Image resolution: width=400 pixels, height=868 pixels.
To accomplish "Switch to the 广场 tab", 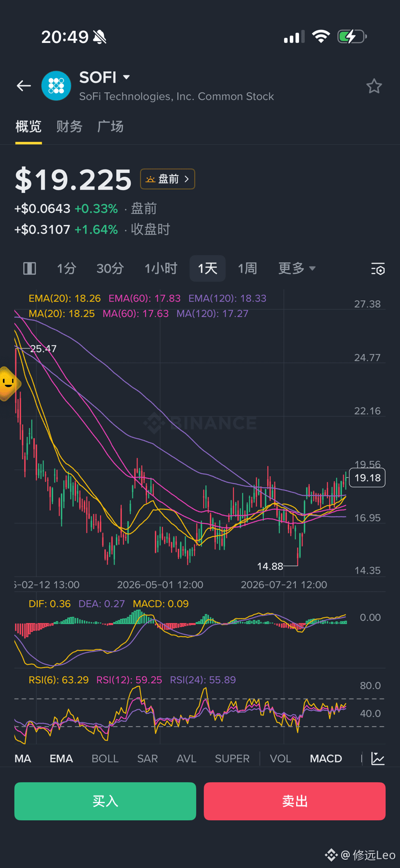I will click(x=110, y=126).
